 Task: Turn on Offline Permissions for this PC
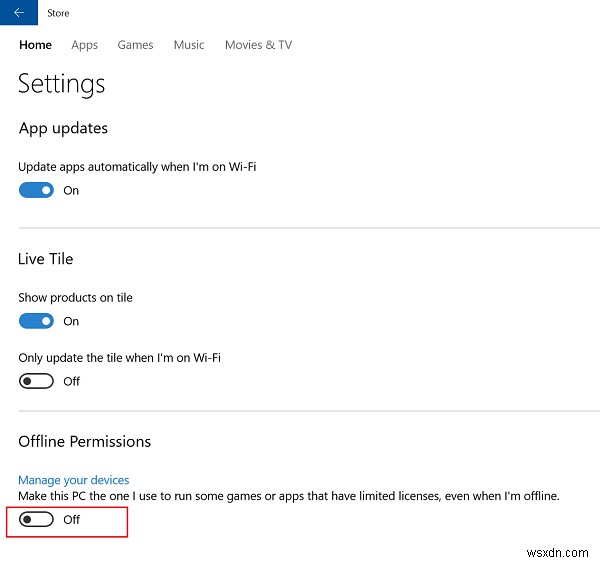point(36,519)
